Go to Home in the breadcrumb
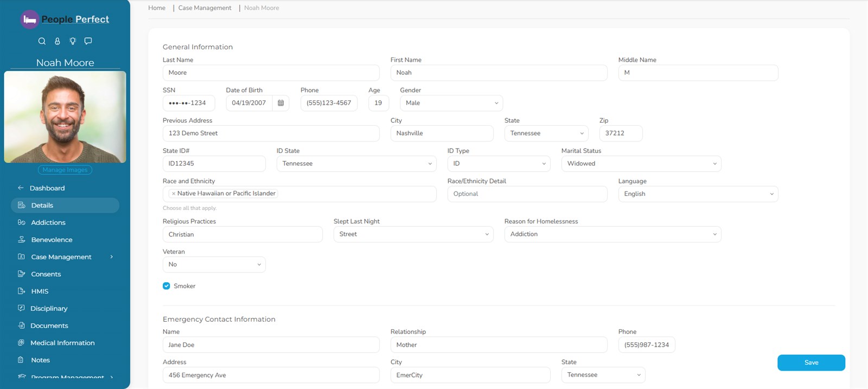The height and width of the screenshot is (389, 868). [157, 8]
